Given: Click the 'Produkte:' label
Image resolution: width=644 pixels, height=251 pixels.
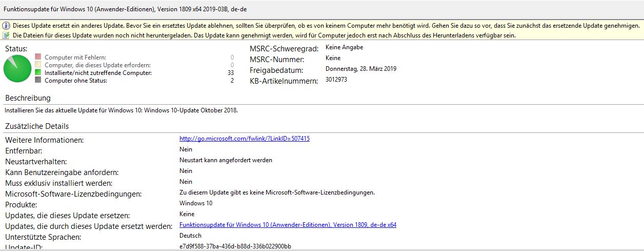Looking at the screenshot, I should (x=21, y=205).
